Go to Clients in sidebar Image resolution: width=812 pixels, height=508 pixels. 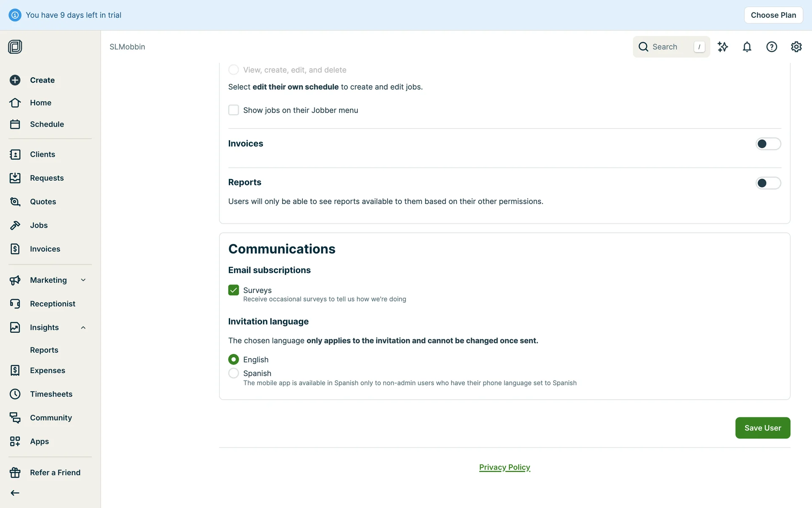42,155
